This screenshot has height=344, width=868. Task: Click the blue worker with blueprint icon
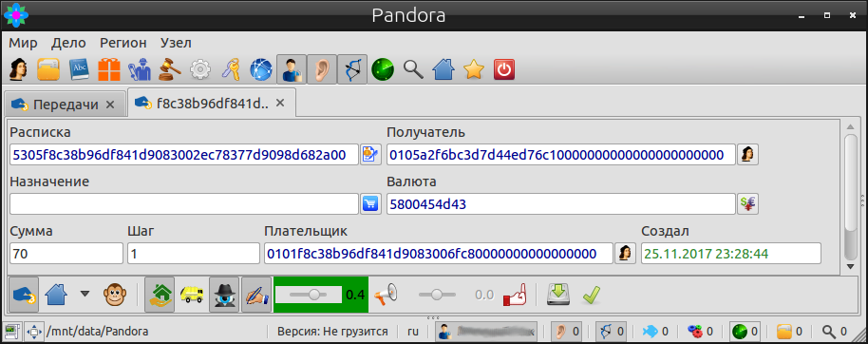140,69
